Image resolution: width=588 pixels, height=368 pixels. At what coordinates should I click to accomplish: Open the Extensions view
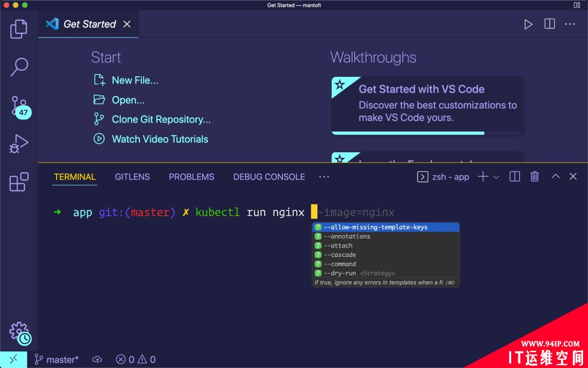click(19, 182)
